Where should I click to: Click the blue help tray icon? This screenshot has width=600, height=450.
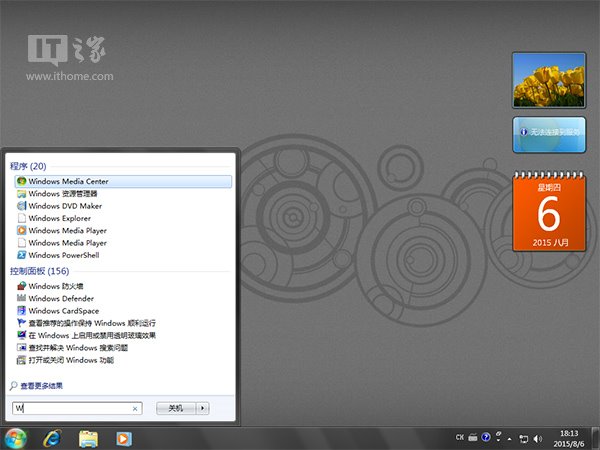point(486,438)
